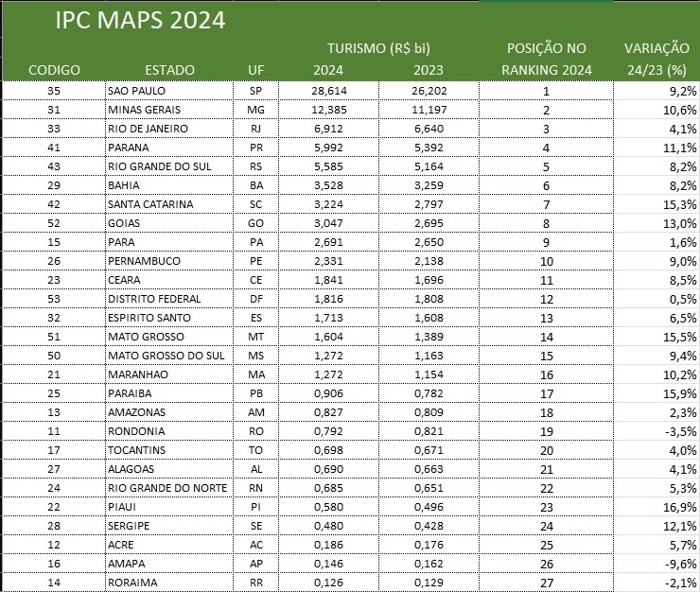
Task: Select the TO abbreviation cell
Action: [255, 450]
